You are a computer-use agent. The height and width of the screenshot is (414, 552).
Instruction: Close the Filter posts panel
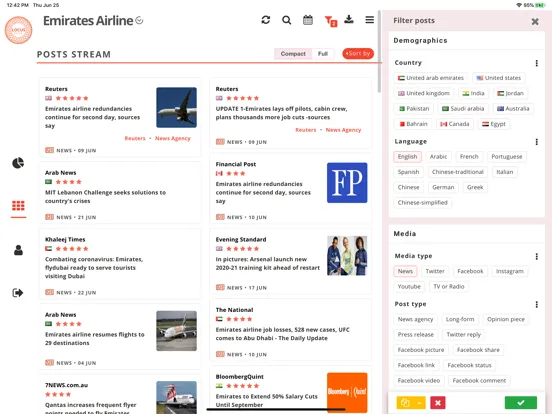pyautogui.click(x=535, y=21)
